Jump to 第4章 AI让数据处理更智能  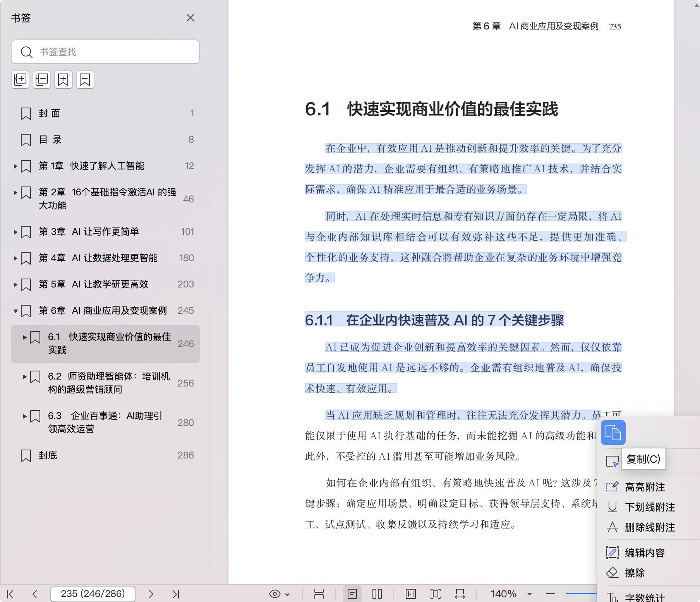[x=98, y=258]
